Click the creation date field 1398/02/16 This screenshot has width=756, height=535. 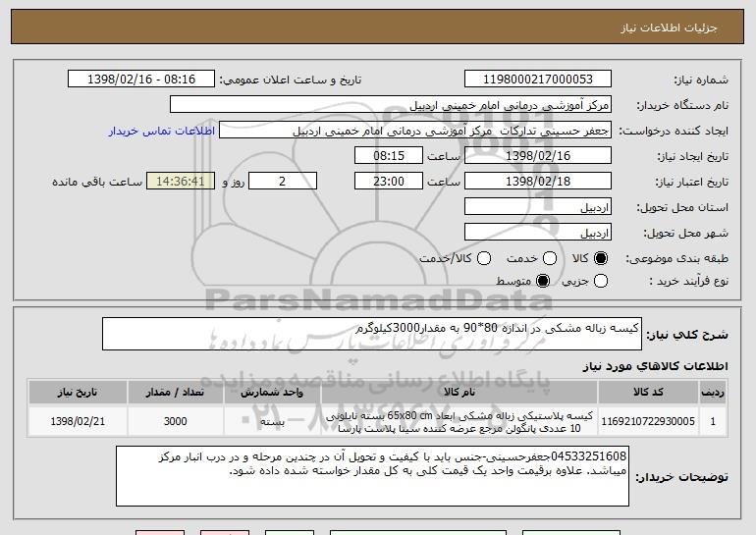pyautogui.click(x=538, y=156)
